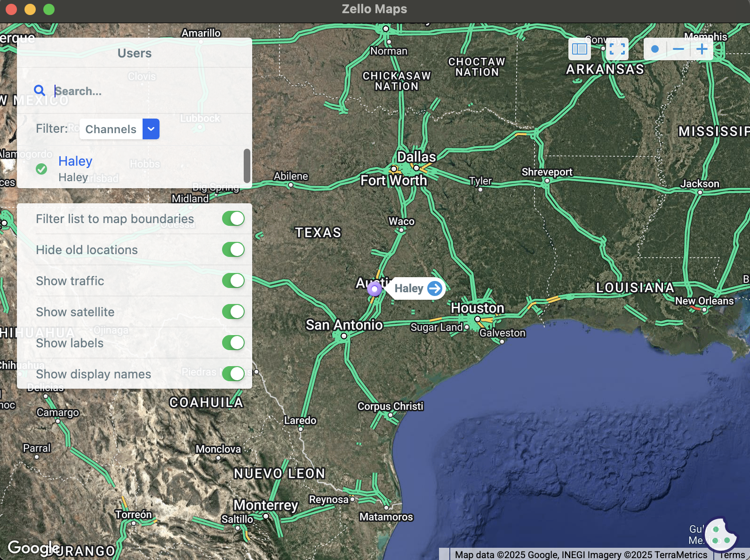Open Haley's details via arrow icon
The width and height of the screenshot is (750, 560).
(x=435, y=288)
